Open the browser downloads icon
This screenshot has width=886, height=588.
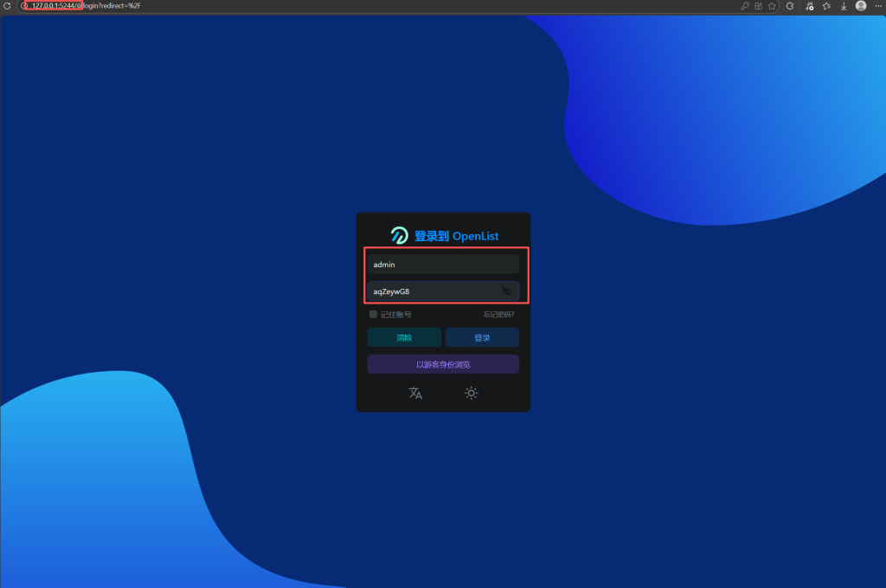click(x=844, y=6)
